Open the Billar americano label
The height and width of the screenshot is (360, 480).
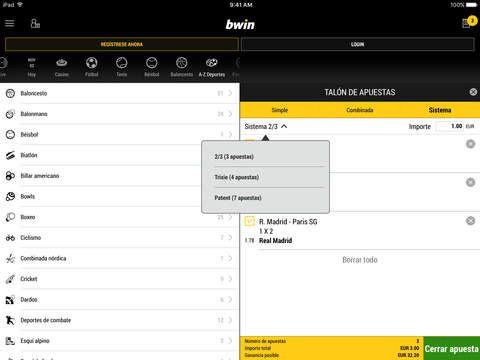(40, 176)
